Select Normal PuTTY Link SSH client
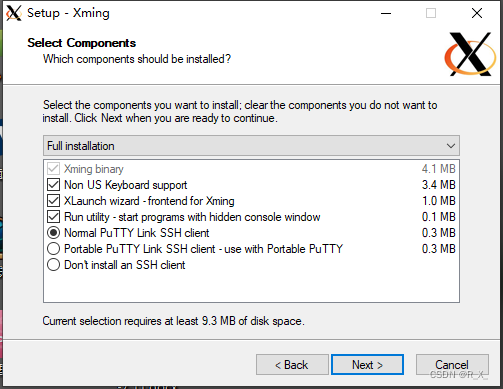This screenshot has height=389, width=503. (x=53, y=233)
